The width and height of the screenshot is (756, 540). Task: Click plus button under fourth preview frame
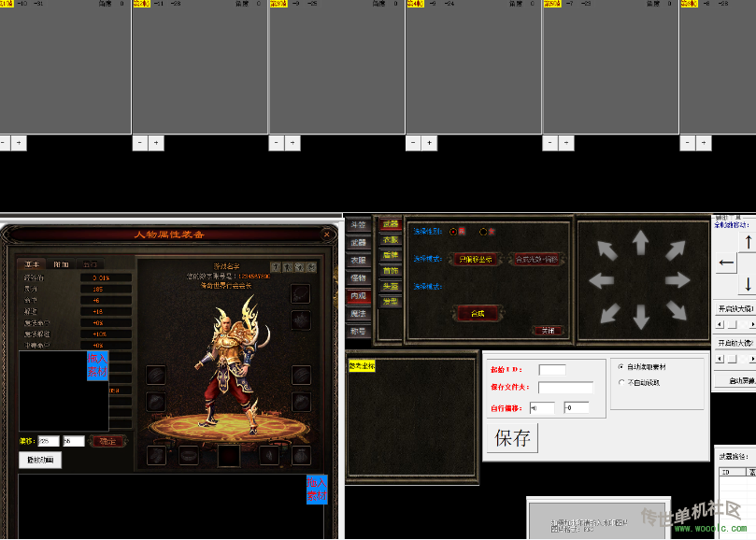tap(430, 143)
